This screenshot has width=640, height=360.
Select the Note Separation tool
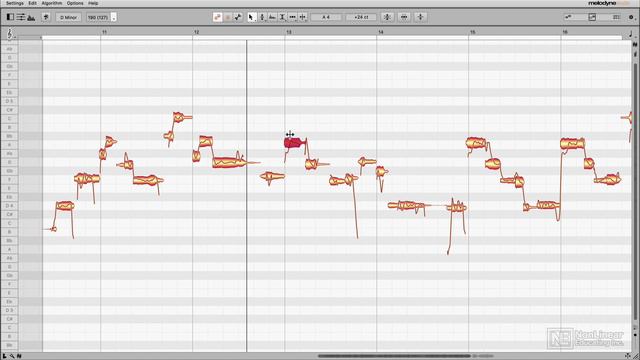click(302, 17)
